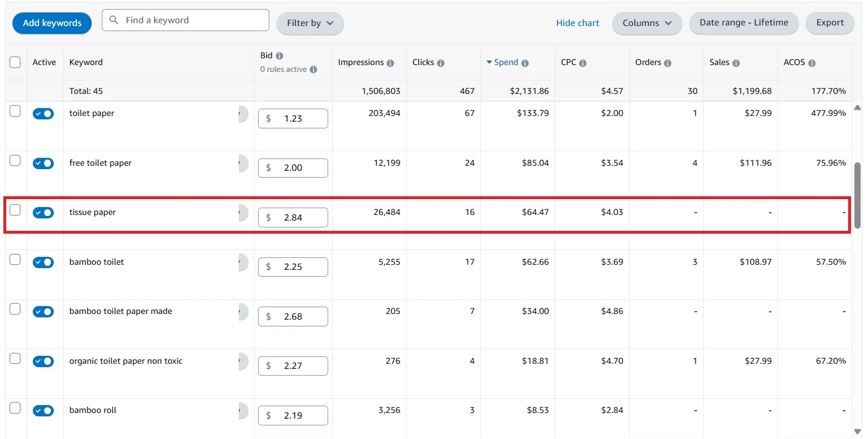Screen dimensions: 868x439
Task: Click the info icon beside Clicks
Action: click(441, 63)
